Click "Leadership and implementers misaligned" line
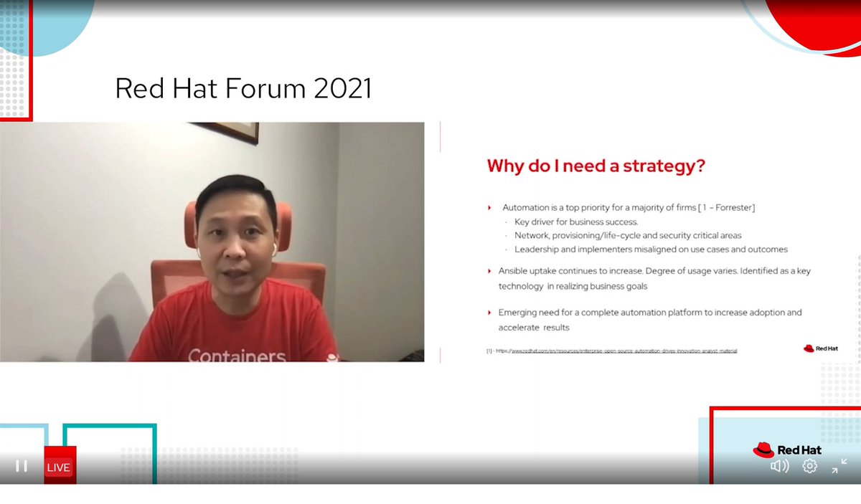The image size is (861, 504). [x=651, y=249]
